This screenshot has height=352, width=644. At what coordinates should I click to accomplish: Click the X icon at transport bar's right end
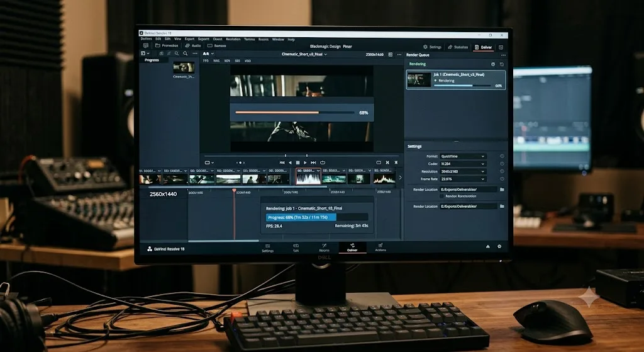pos(396,162)
